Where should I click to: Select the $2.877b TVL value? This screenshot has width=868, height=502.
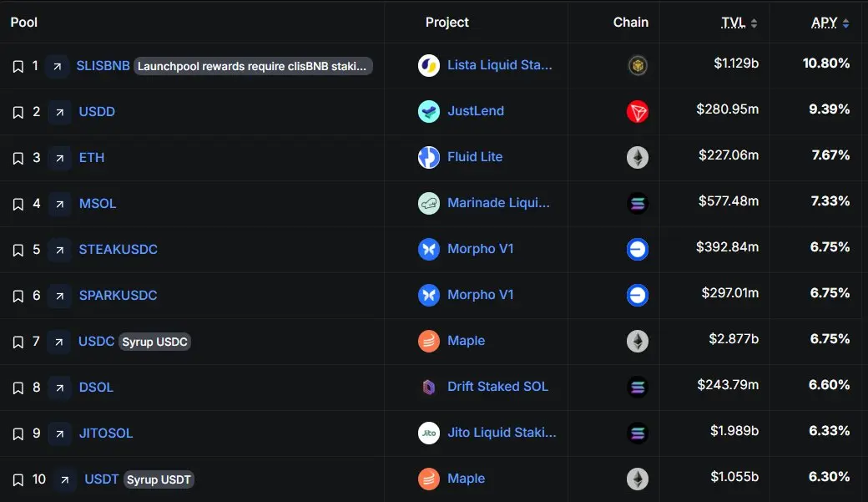[x=734, y=338]
